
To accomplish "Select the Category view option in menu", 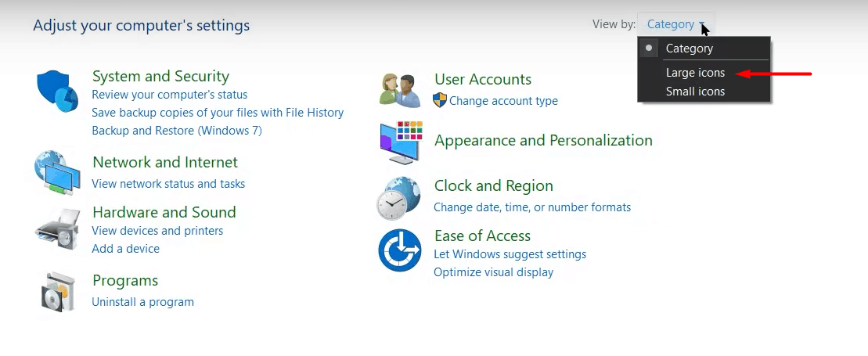I will pos(689,49).
